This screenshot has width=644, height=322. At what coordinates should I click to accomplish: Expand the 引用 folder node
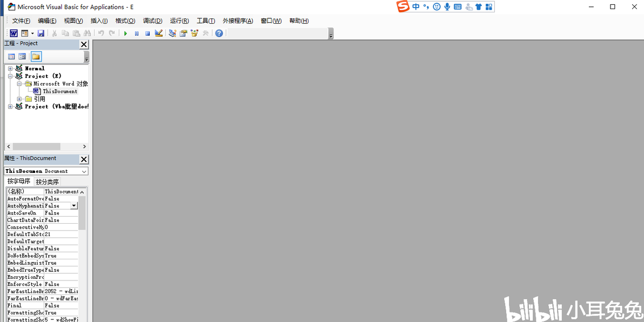(19, 99)
